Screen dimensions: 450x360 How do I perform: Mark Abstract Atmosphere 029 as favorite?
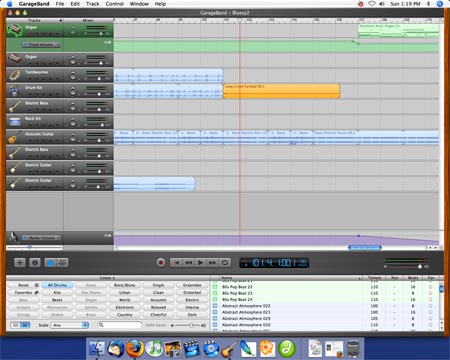(x=430, y=318)
